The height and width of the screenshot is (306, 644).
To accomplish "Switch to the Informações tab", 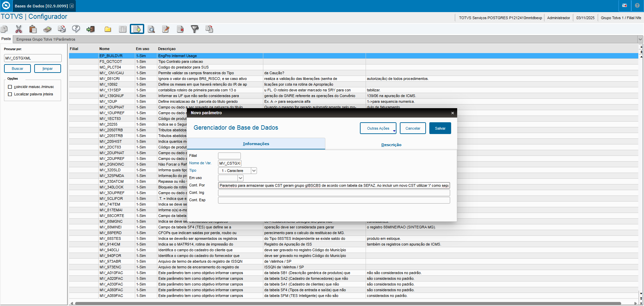I will pyautogui.click(x=256, y=144).
